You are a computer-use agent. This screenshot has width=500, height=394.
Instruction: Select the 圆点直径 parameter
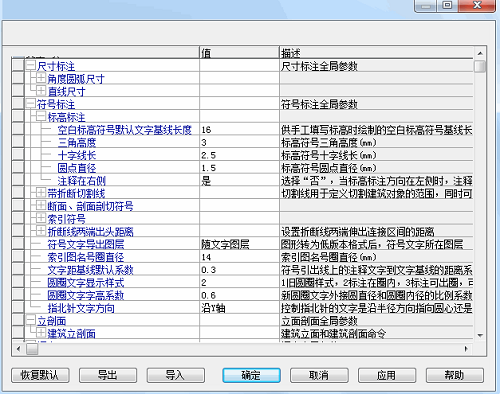pos(77,168)
